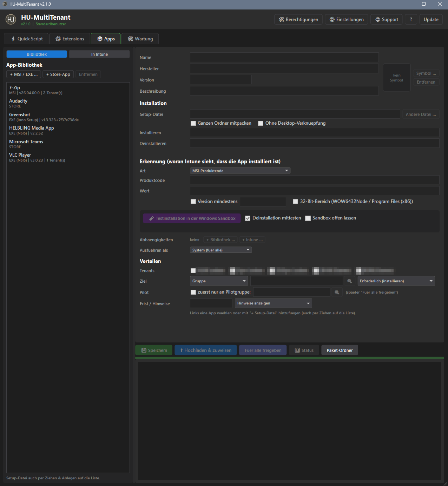Toggle Ganzen Ordner mitpacken checkbox
This screenshot has width=448, height=486.
point(193,123)
